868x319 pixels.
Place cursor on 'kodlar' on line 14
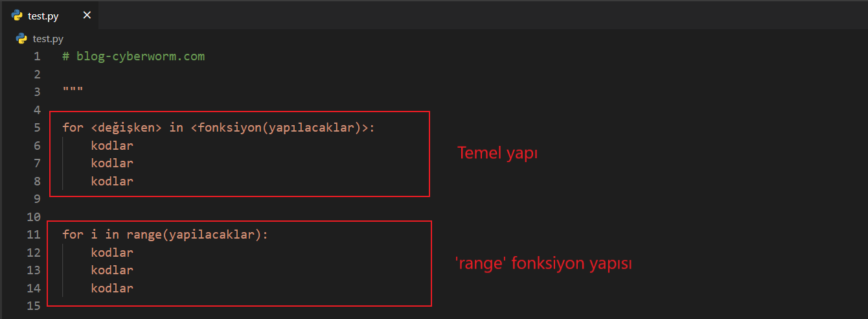(112, 289)
